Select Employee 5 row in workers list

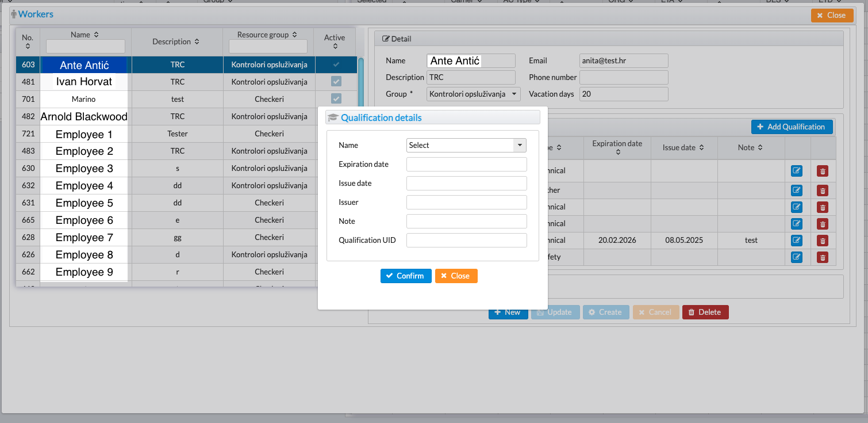(x=84, y=203)
